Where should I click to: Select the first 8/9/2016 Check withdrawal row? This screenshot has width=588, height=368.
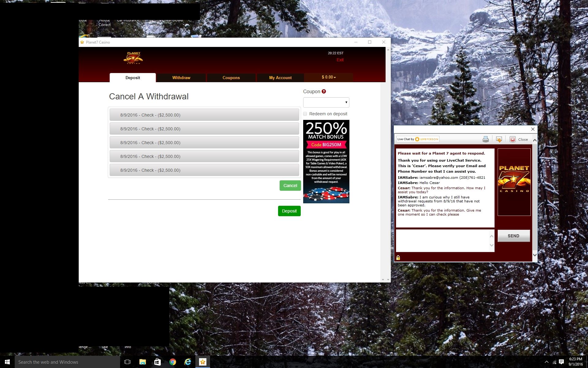pyautogui.click(x=204, y=115)
